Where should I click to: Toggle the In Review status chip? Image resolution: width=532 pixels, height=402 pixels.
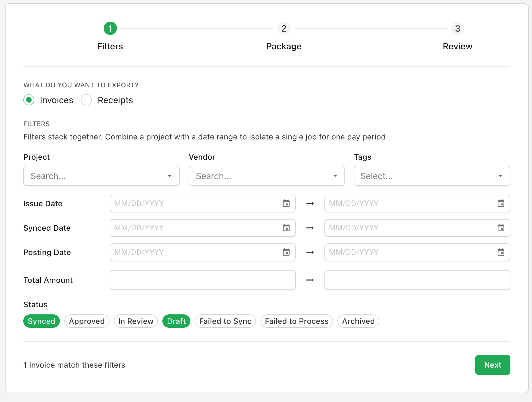(136, 321)
